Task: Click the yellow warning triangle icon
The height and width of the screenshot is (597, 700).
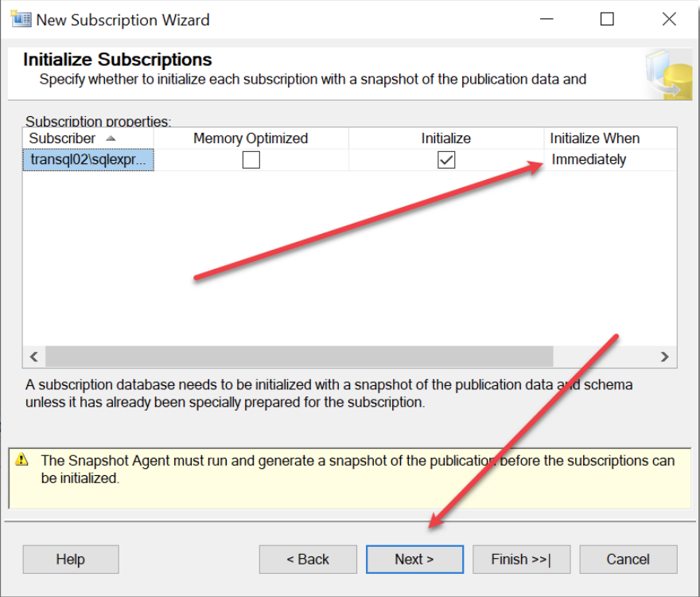Action: click(x=21, y=459)
